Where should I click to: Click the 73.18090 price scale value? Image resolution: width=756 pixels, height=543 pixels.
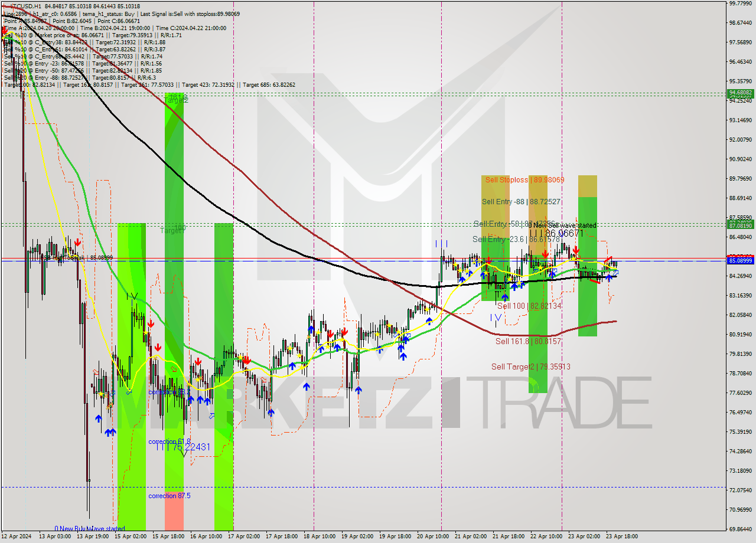741,470
